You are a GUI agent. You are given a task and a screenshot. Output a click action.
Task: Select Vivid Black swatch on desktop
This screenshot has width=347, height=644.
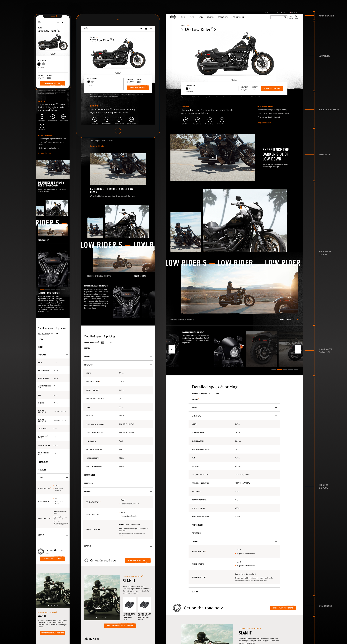(187, 88)
